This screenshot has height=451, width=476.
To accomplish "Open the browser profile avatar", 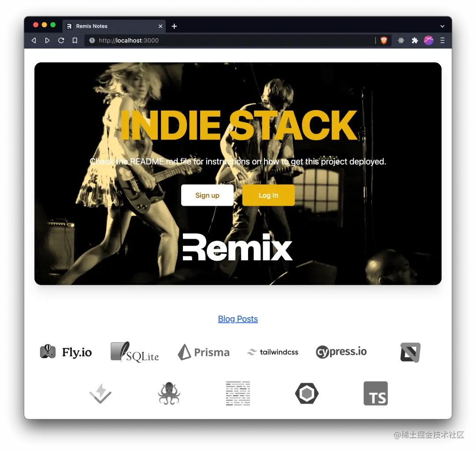I will click(x=428, y=41).
